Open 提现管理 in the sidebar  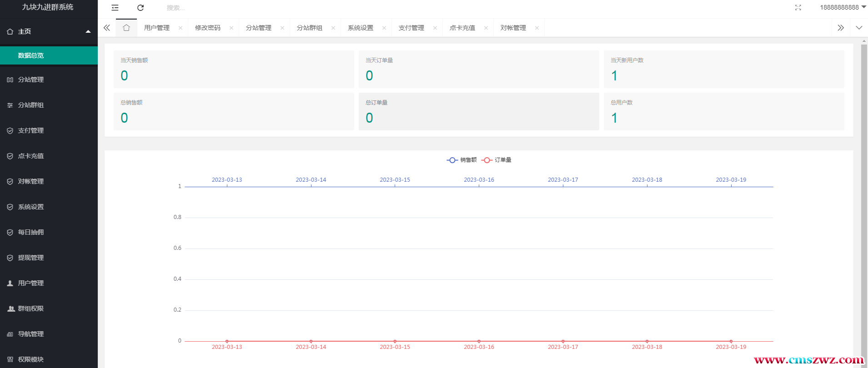(31, 258)
